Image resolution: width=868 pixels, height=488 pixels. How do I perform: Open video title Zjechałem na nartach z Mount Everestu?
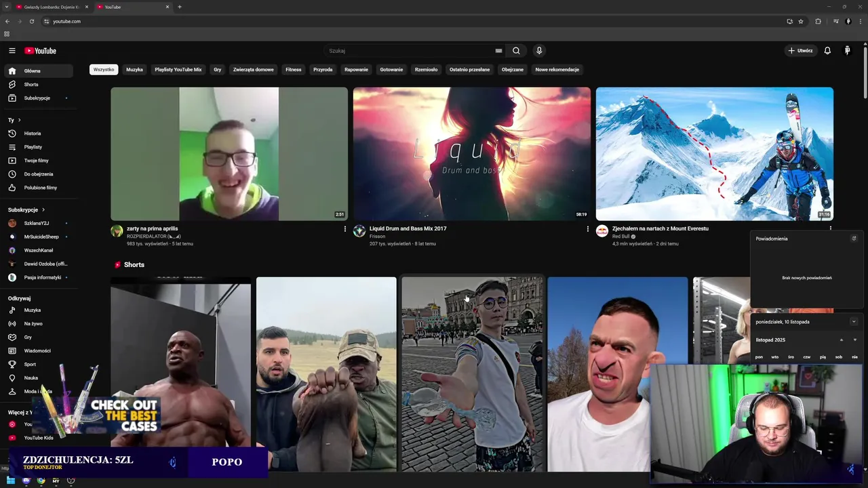660,228
